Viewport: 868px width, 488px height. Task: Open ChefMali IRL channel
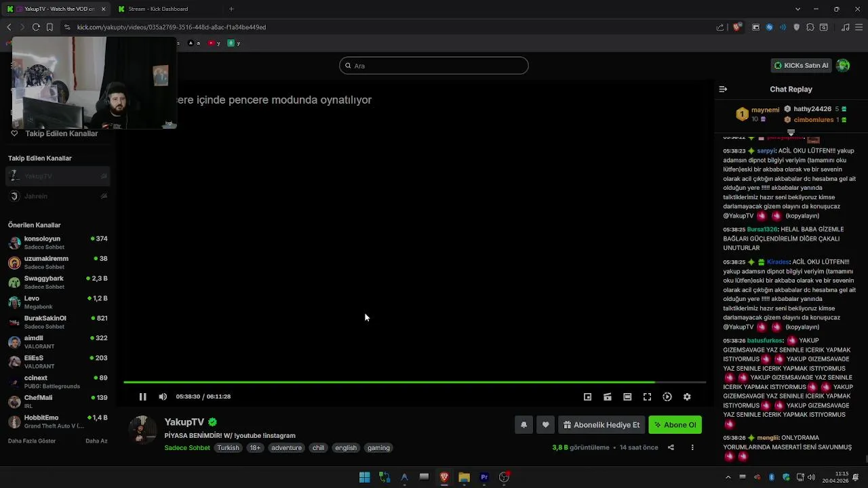click(58, 401)
